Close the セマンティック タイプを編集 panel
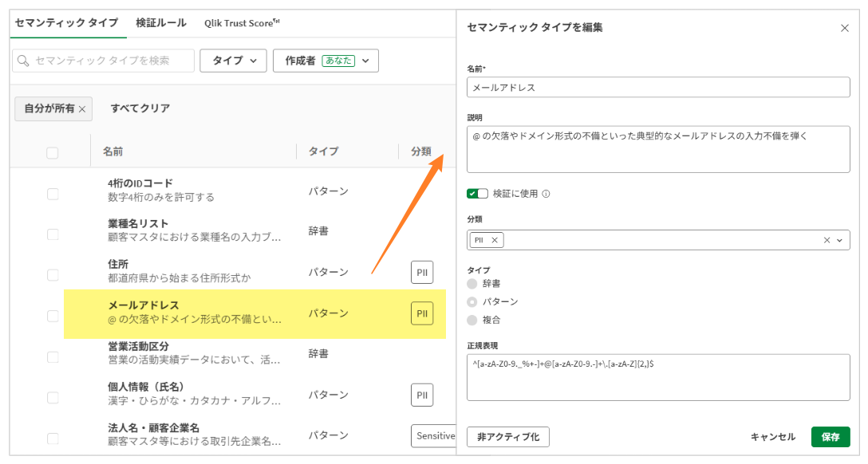868x464 pixels. 844,28
